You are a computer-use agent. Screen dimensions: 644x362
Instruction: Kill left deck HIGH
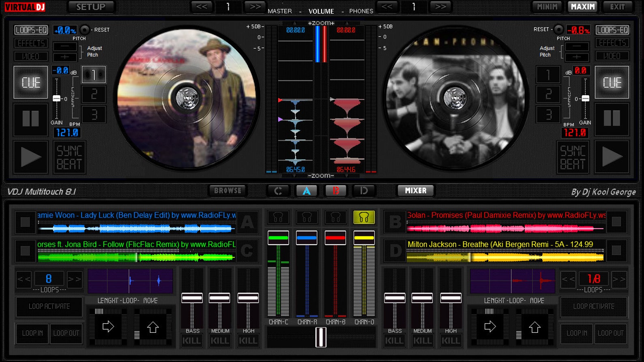pyautogui.click(x=248, y=341)
